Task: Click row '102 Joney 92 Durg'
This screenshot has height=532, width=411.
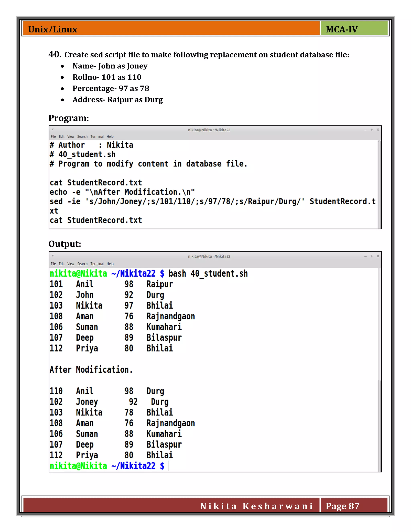Action: pyautogui.click(x=109, y=402)
